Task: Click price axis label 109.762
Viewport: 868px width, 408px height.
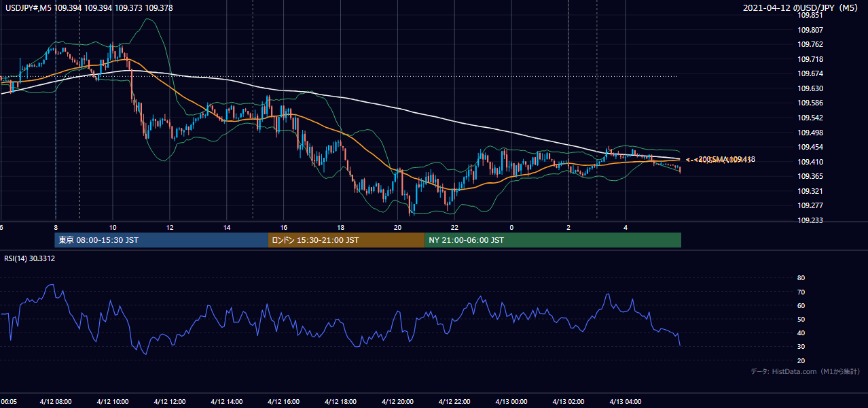Action: point(810,45)
